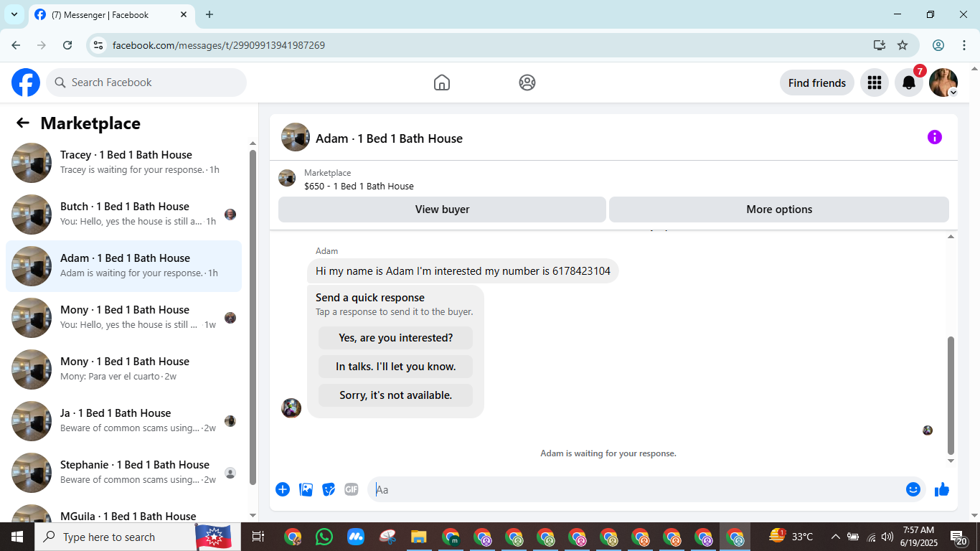Click the address bar URL

click(219, 45)
